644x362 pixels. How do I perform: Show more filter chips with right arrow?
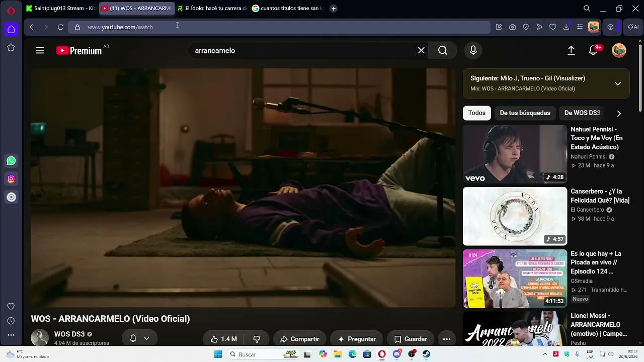click(x=619, y=113)
